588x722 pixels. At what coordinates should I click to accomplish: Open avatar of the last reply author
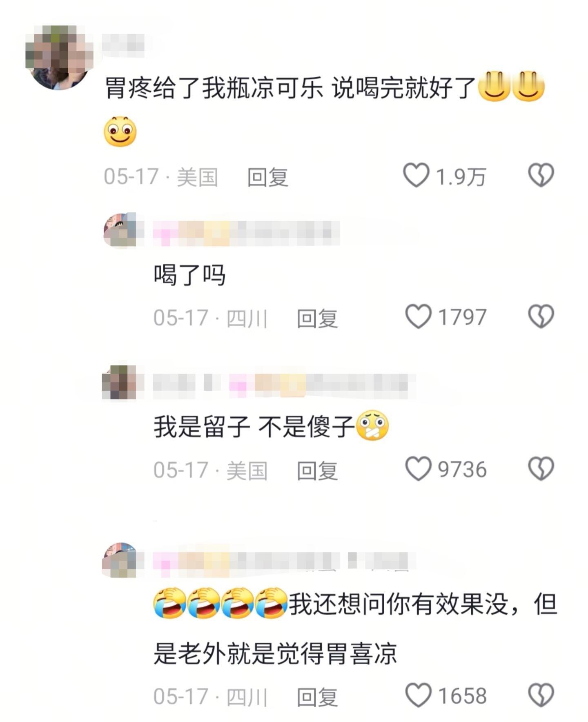click(x=119, y=560)
